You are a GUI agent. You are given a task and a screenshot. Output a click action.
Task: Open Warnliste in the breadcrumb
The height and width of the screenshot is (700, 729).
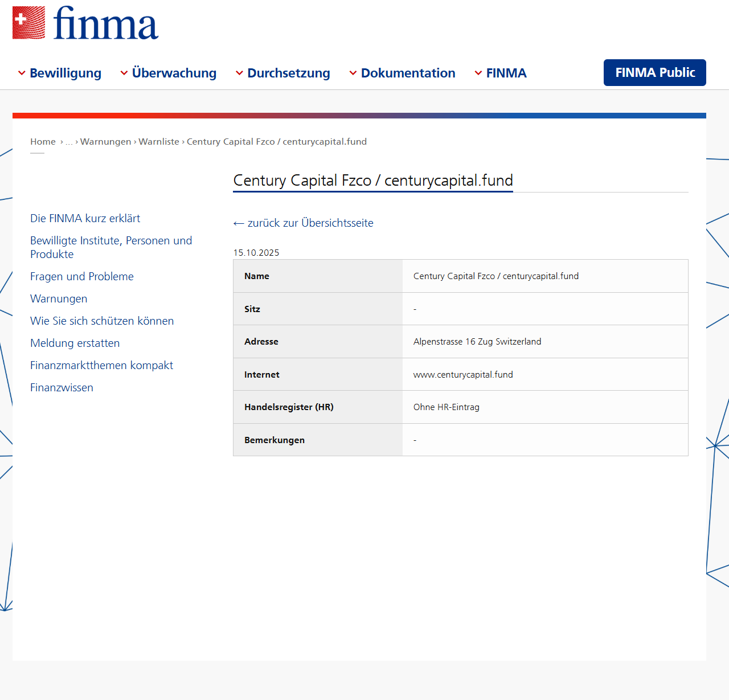tap(159, 142)
